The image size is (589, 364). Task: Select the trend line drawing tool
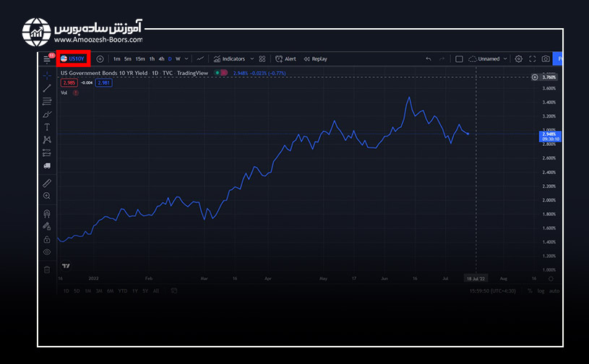pos(47,88)
